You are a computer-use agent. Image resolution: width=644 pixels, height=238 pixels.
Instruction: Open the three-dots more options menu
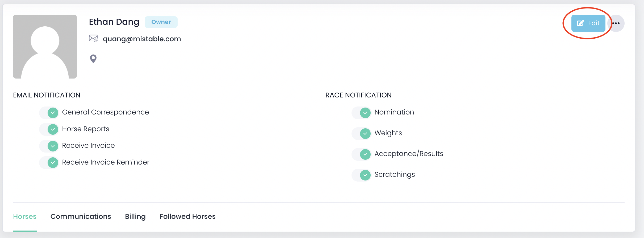(616, 23)
